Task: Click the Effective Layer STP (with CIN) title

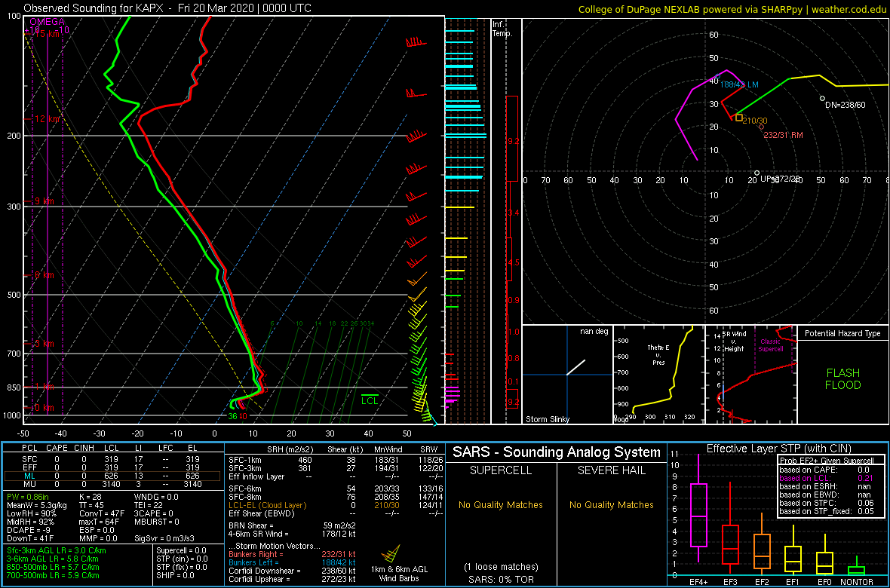Action: coord(778,449)
